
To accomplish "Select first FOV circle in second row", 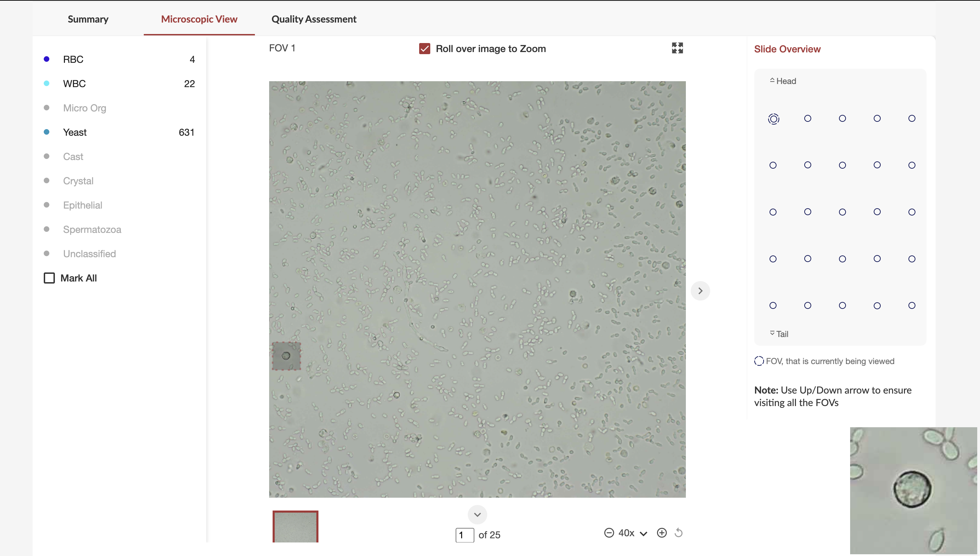I will pyautogui.click(x=773, y=165).
